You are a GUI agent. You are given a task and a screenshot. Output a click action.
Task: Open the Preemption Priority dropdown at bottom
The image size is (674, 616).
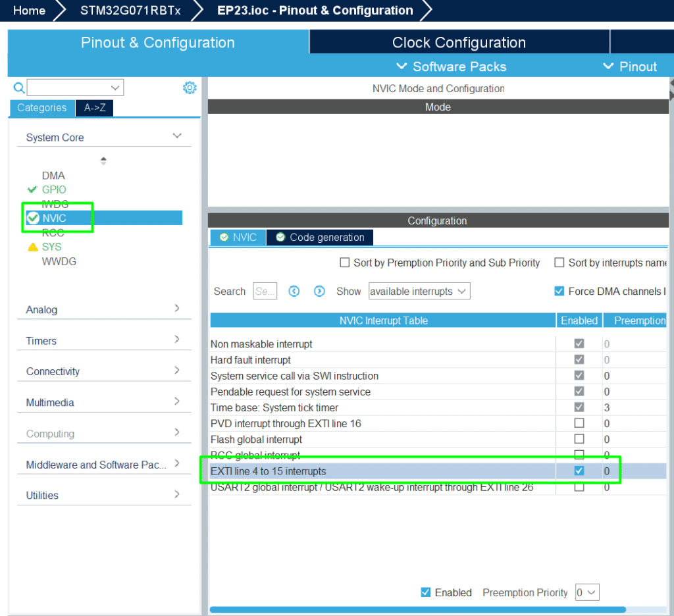586,592
